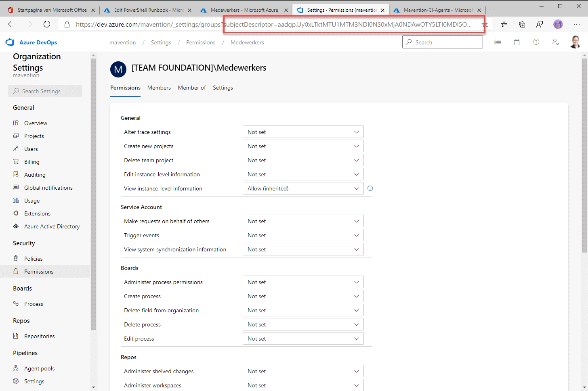Viewport: 588px width, 391px height.
Task: Click the Repositories sidebar icon
Action: click(16, 336)
